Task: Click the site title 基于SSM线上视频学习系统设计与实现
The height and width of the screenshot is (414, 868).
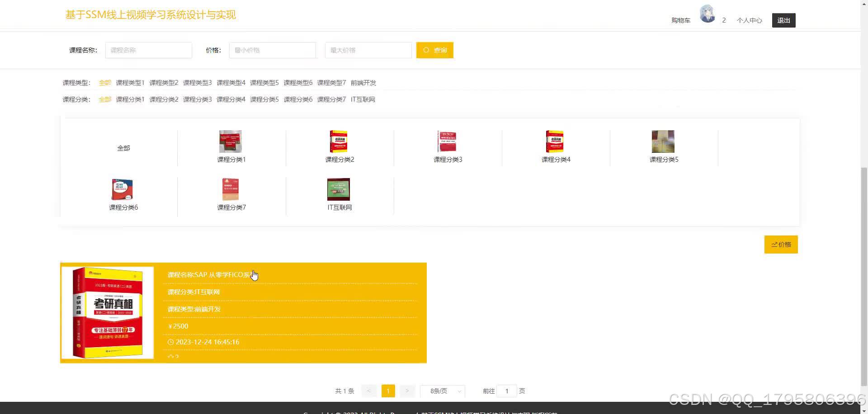Action: click(x=151, y=15)
